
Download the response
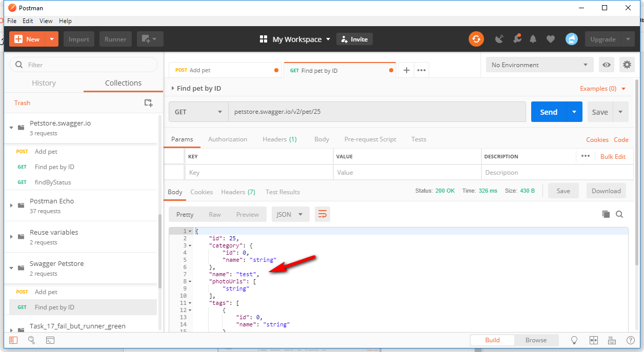606,191
